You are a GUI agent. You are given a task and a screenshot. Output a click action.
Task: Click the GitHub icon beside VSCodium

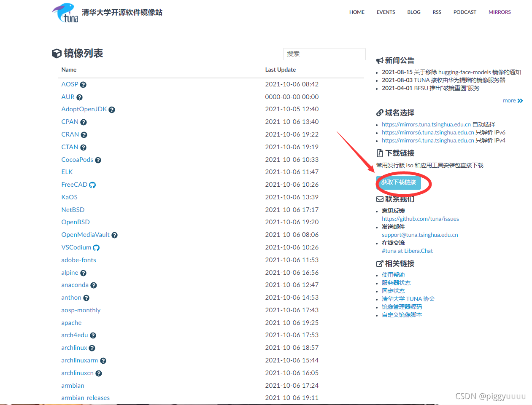(96, 248)
